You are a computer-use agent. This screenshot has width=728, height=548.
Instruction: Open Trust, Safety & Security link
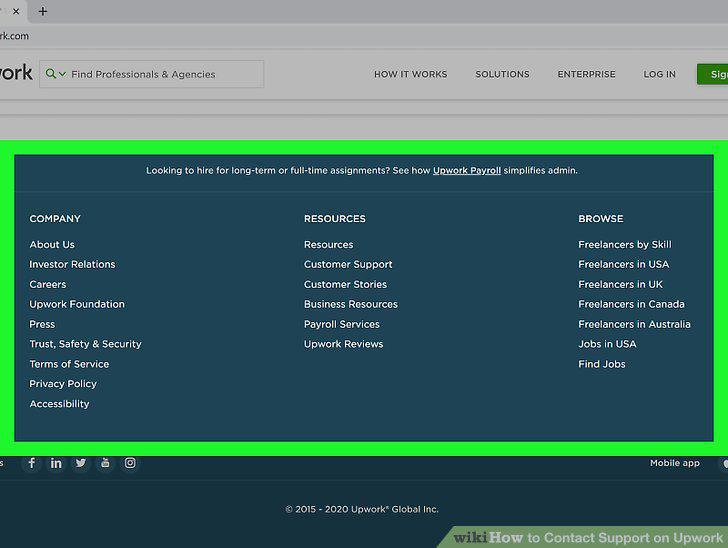pos(85,344)
